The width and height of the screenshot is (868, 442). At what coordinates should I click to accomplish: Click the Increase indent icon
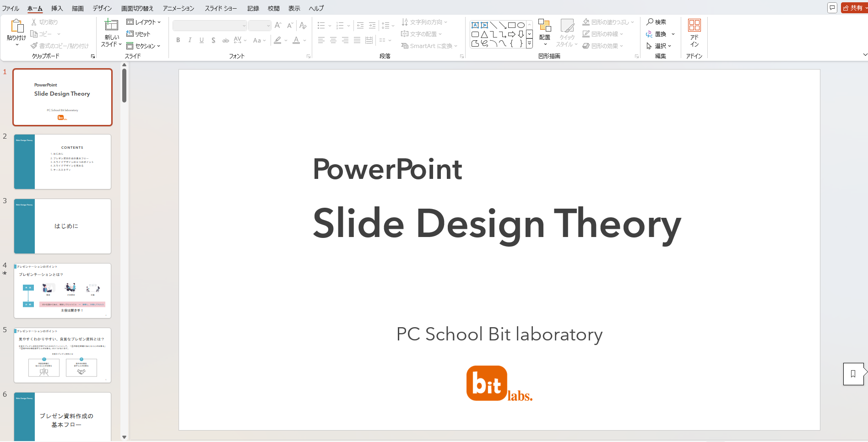[x=372, y=26]
